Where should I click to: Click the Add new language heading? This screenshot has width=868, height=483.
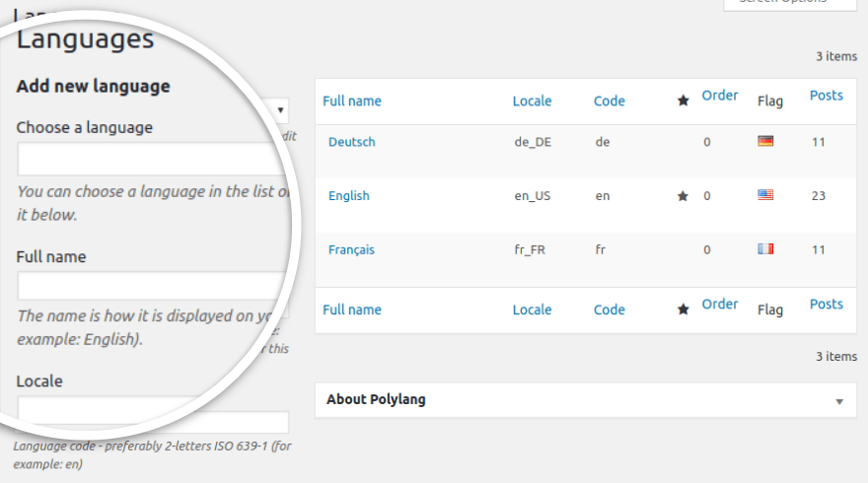tap(93, 87)
